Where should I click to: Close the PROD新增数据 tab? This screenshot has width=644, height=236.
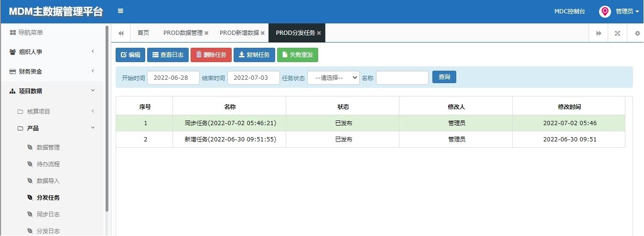[x=262, y=33]
